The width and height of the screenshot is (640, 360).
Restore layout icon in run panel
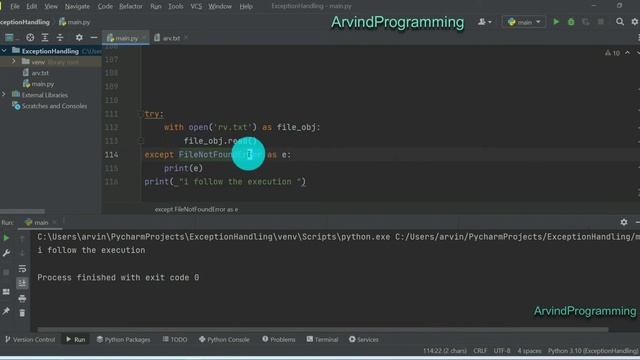(6, 292)
